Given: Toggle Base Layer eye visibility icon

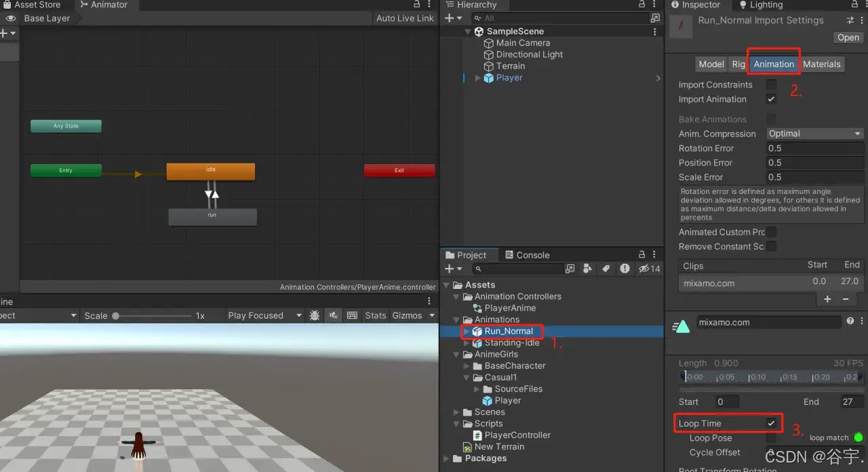Looking at the screenshot, I should [10, 18].
